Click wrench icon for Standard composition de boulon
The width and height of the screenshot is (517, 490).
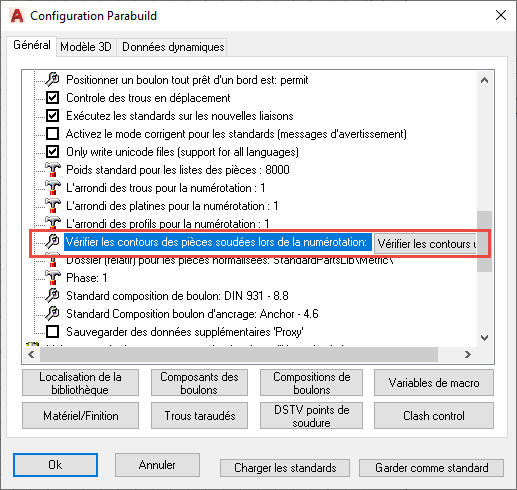tap(52, 295)
